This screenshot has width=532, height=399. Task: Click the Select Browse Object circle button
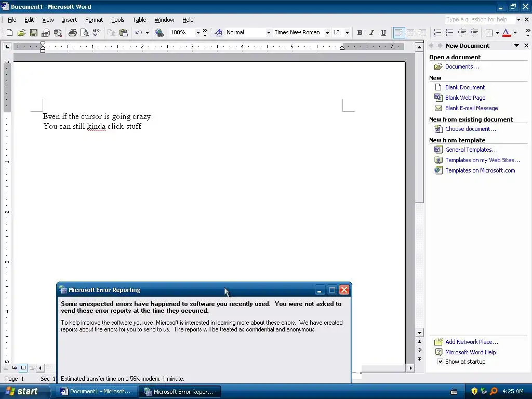click(x=419, y=350)
